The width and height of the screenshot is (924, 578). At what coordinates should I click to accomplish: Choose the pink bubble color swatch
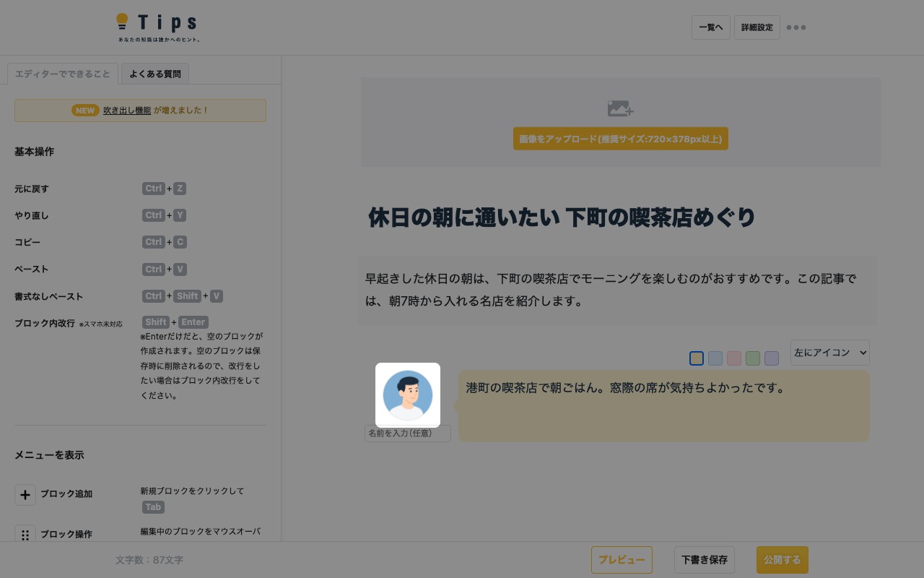pyautogui.click(x=734, y=358)
